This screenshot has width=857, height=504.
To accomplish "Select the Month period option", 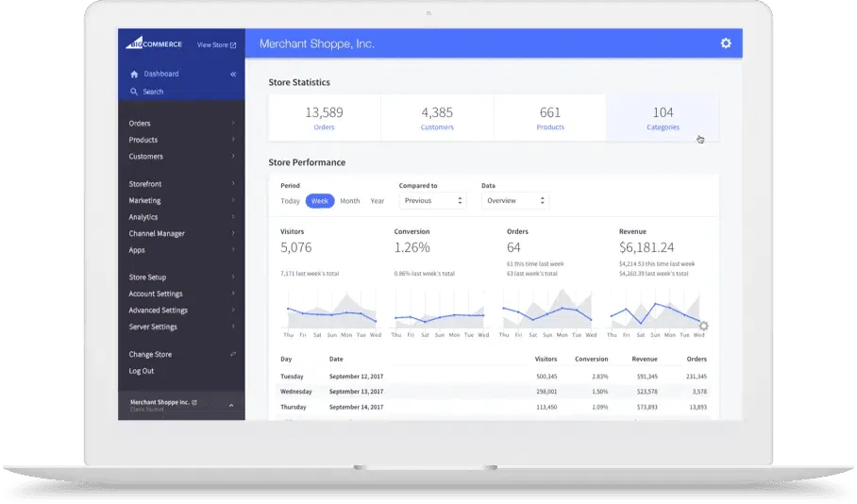I will pyautogui.click(x=349, y=201).
